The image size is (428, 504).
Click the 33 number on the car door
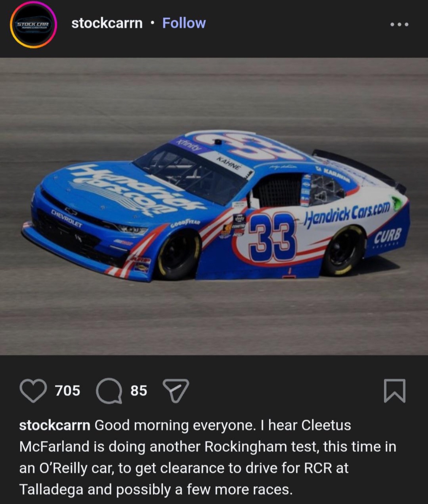pos(272,237)
